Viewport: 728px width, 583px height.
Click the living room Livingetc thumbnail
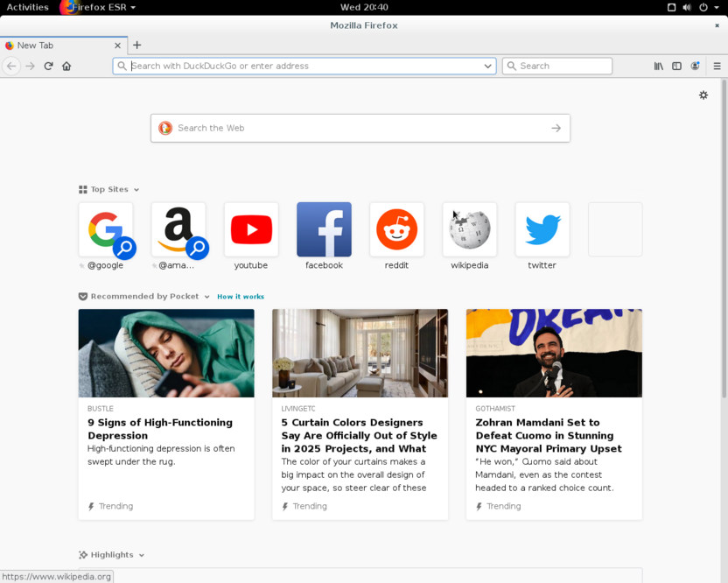360,353
